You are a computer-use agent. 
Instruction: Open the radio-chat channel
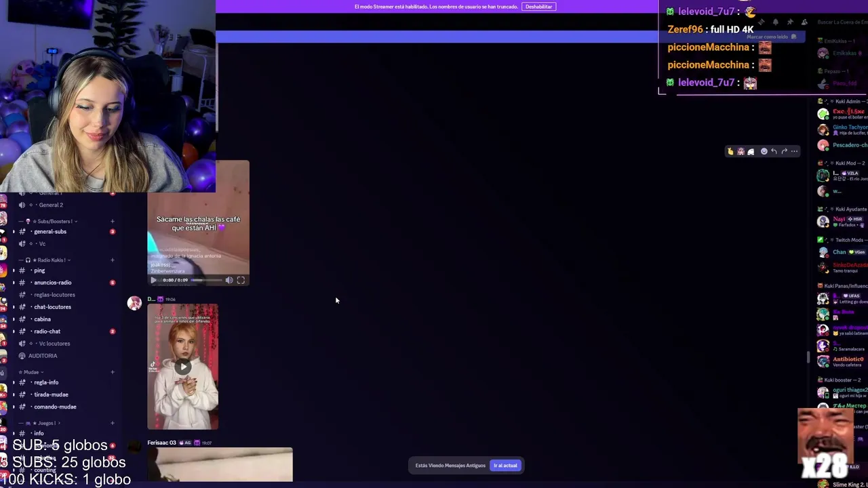tap(47, 331)
